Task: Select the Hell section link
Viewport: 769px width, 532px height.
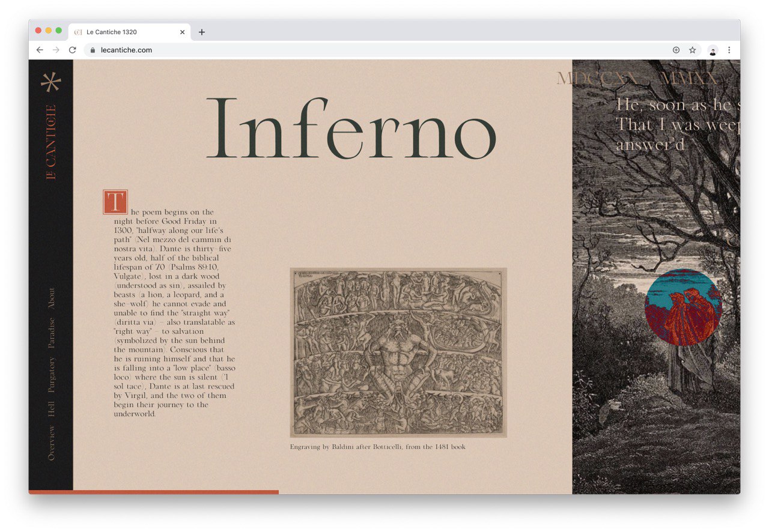Action: pyautogui.click(x=51, y=410)
